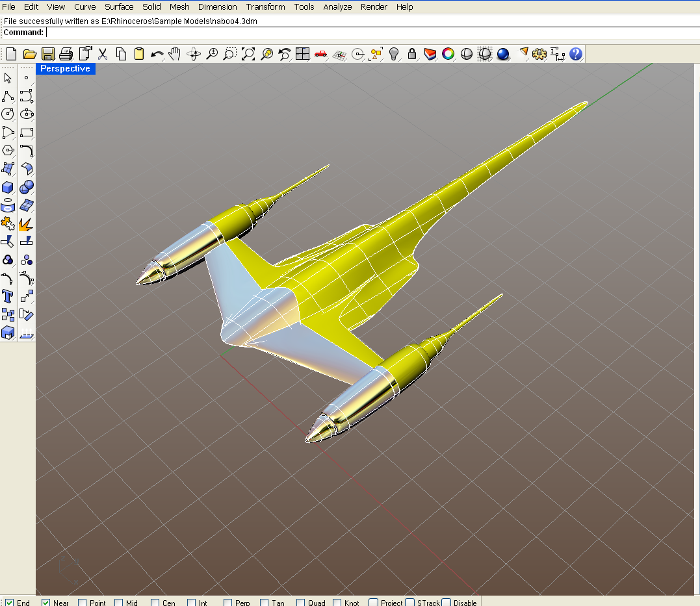Select the Explode tool in left toolbar
The image size is (700, 606).
pos(25,224)
